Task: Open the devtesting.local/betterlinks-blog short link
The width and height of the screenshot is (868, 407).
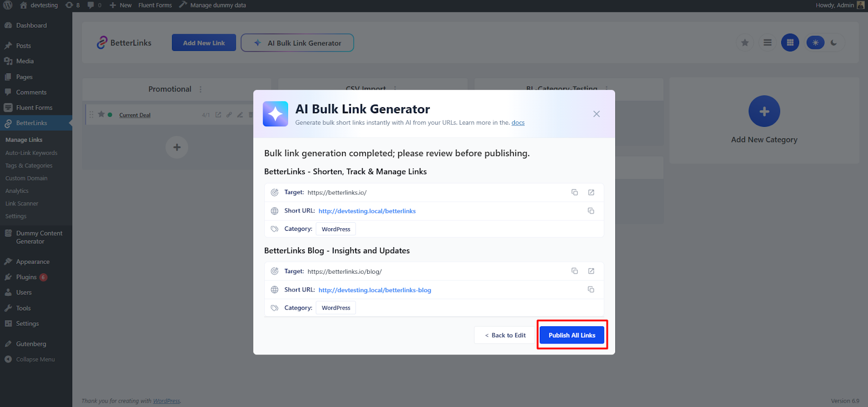Action: (x=375, y=290)
